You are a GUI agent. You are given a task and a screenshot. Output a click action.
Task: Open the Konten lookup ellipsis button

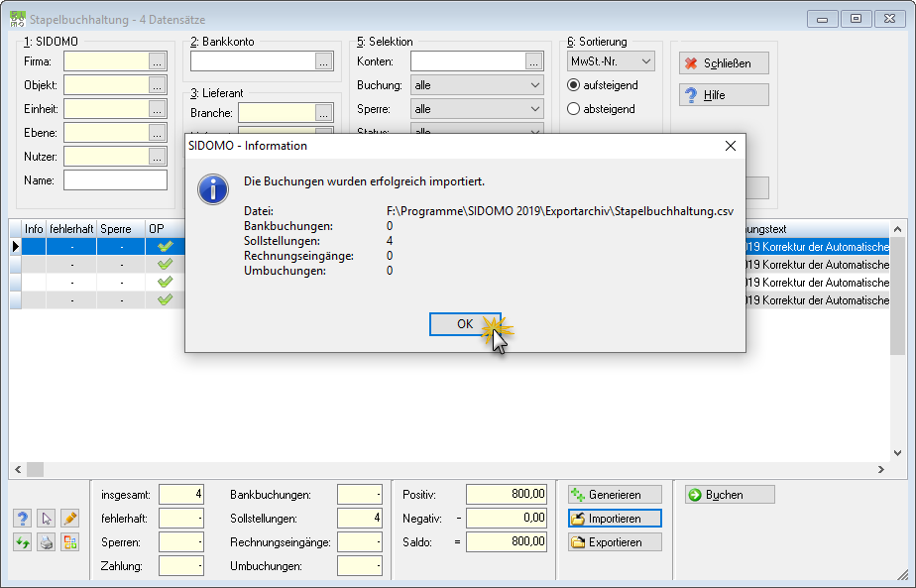click(533, 61)
